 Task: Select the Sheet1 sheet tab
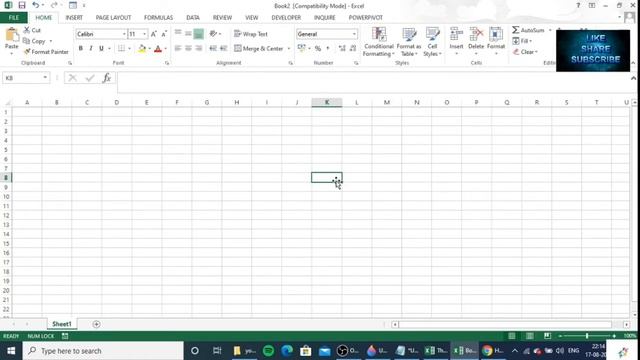[x=62, y=324]
